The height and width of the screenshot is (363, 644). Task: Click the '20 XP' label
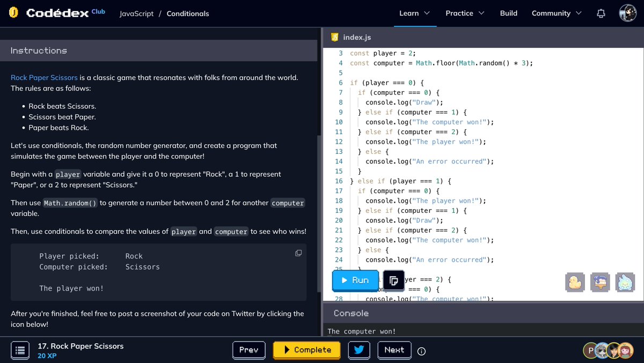point(47,356)
